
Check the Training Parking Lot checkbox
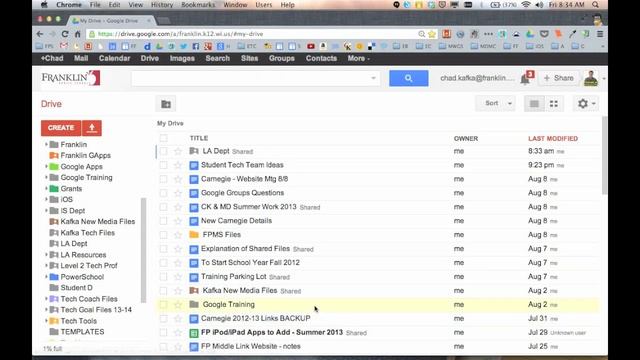[x=163, y=277]
